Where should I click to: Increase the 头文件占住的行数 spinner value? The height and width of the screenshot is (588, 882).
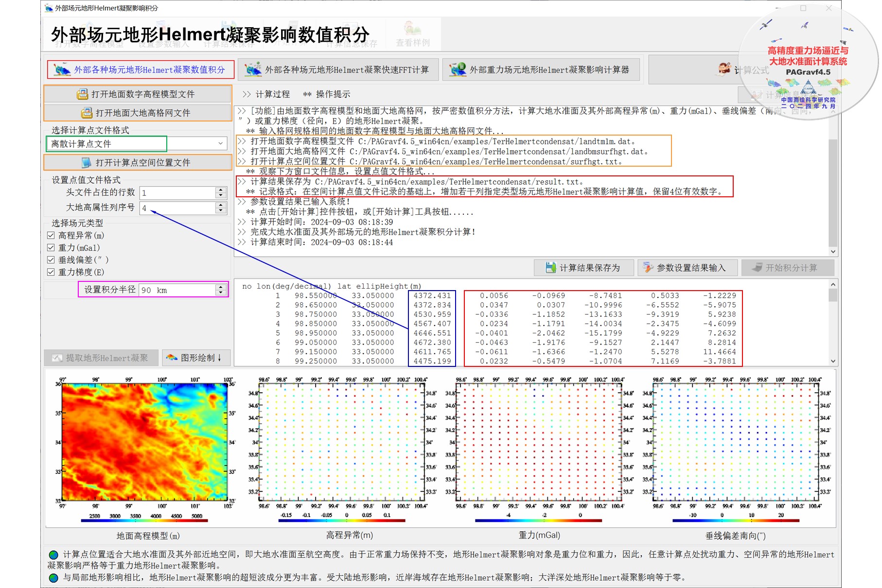(221, 190)
